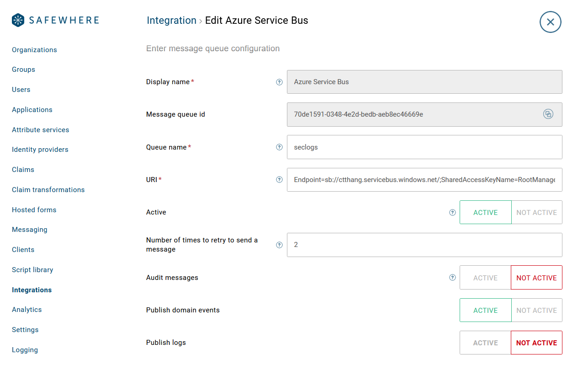
Task: Open the Script library section
Action: [32, 270]
